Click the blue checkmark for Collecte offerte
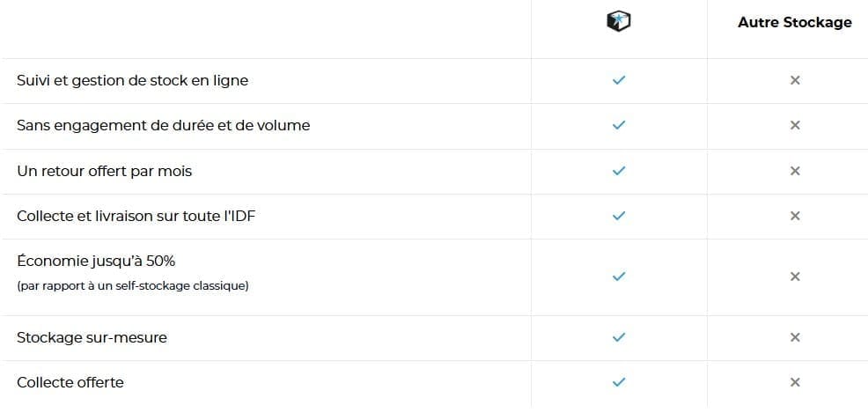 pyautogui.click(x=619, y=382)
